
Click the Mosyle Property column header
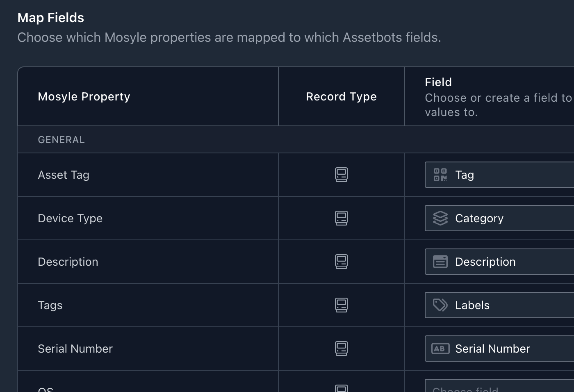tap(84, 96)
